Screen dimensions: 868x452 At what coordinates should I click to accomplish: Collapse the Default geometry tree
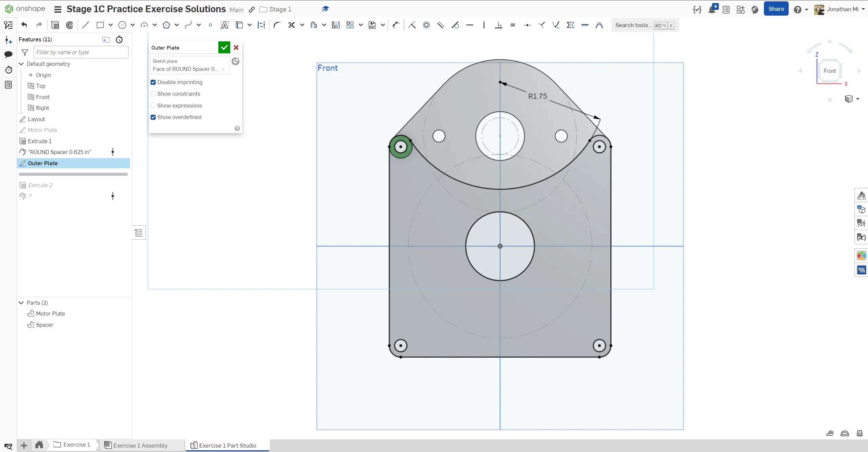[21, 64]
